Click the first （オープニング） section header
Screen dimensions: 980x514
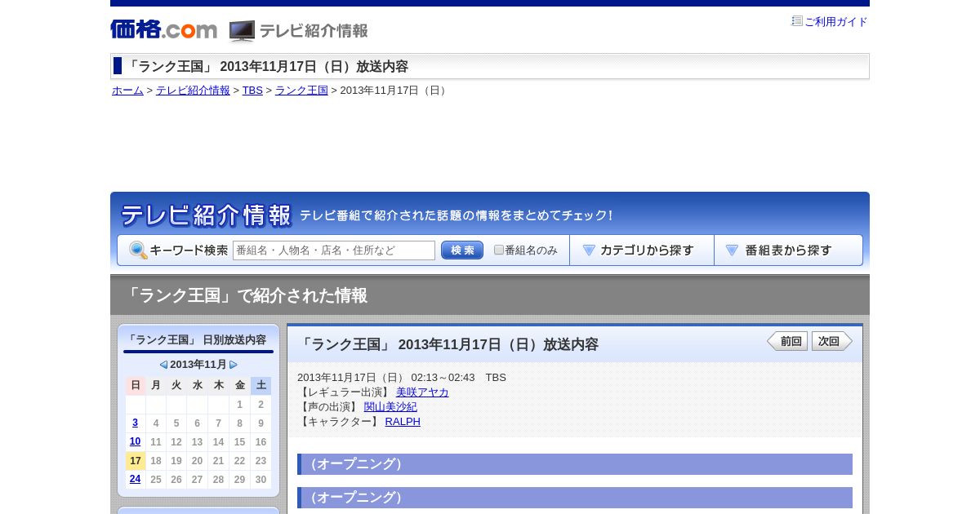click(575, 464)
